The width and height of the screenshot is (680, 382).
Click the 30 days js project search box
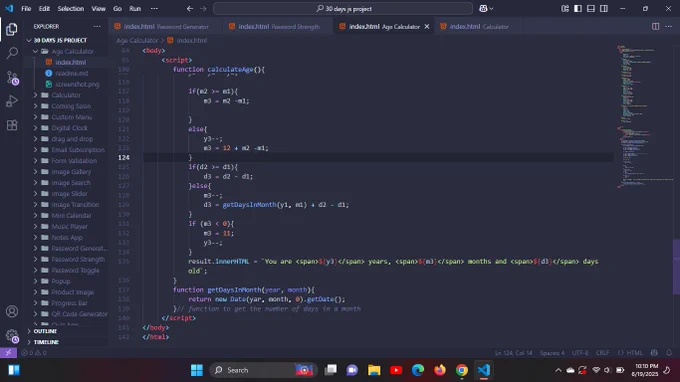(343, 9)
